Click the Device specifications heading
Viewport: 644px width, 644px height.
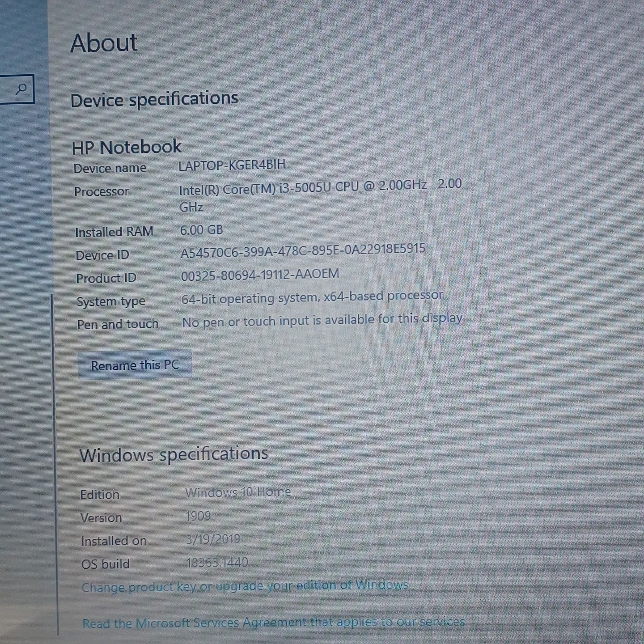click(154, 99)
